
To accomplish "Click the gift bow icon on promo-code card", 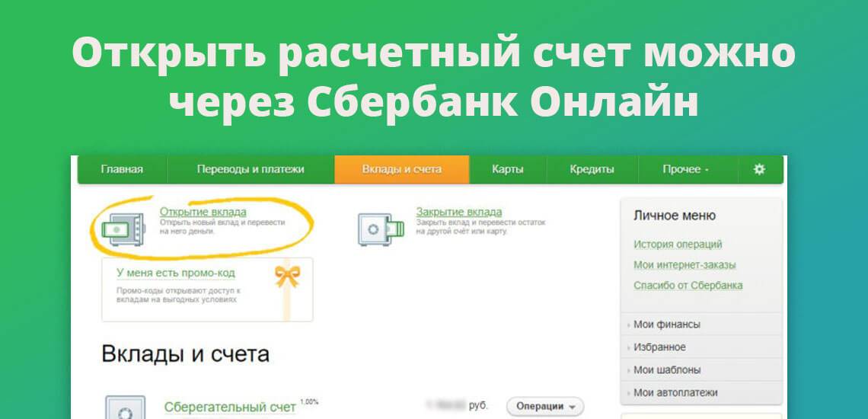I will point(287,276).
